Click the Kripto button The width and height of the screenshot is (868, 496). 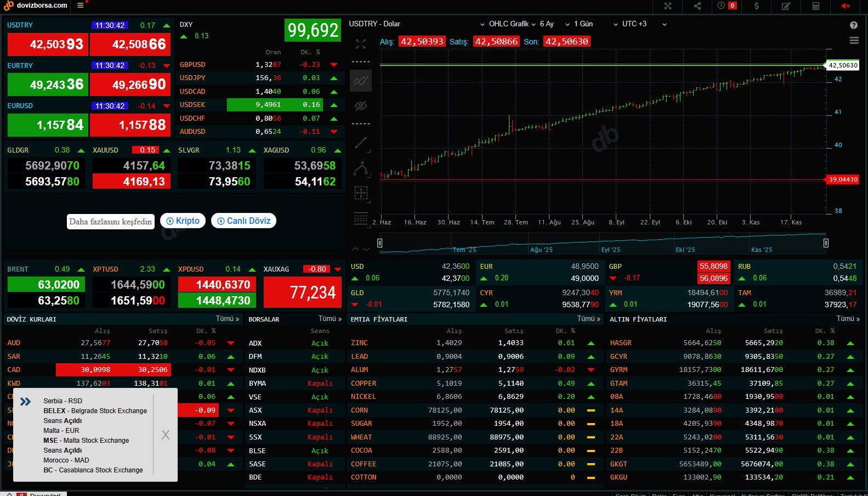pos(183,221)
